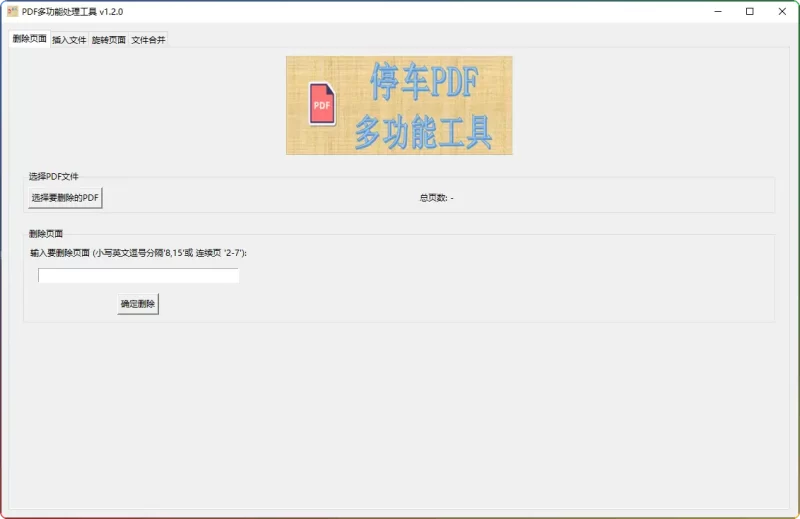Viewport: 800px width, 519px height.
Task: Click the app icon in title bar
Action: [13, 11]
